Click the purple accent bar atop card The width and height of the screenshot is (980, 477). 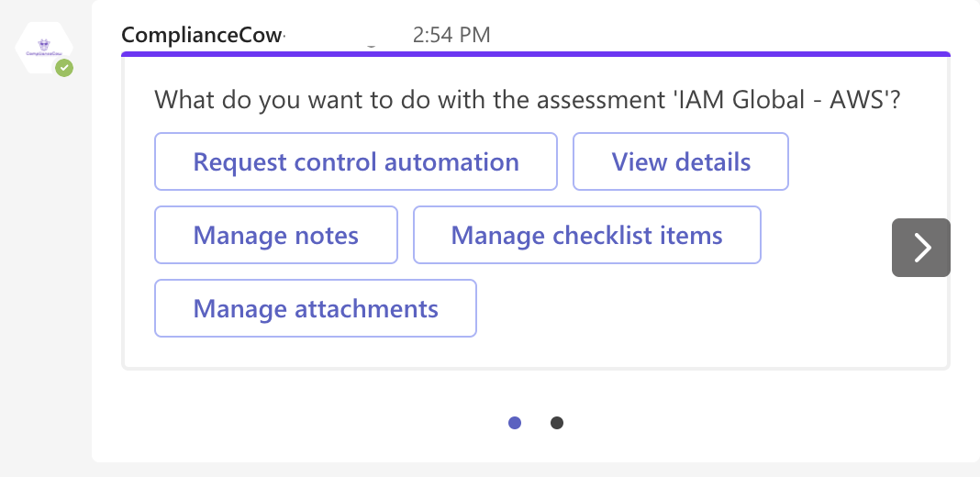coord(535,54)
